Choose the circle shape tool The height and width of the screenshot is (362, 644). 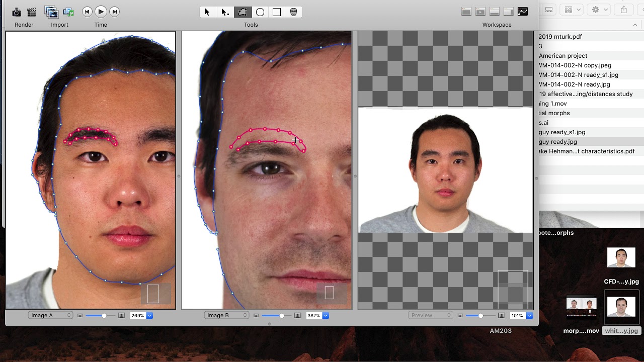[260, 12]
